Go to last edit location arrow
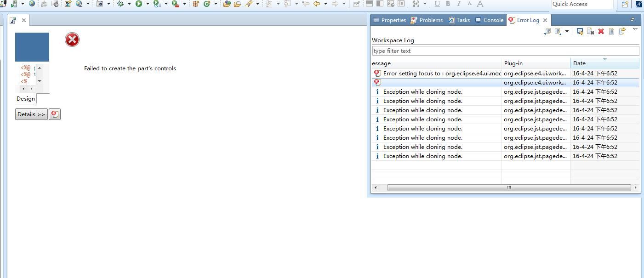 (x=305, y=4)
